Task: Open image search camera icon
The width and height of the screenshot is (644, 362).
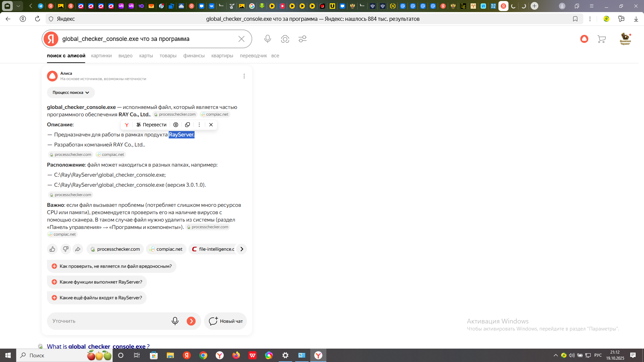Action: pyautogui.click(x=285, y=39)
